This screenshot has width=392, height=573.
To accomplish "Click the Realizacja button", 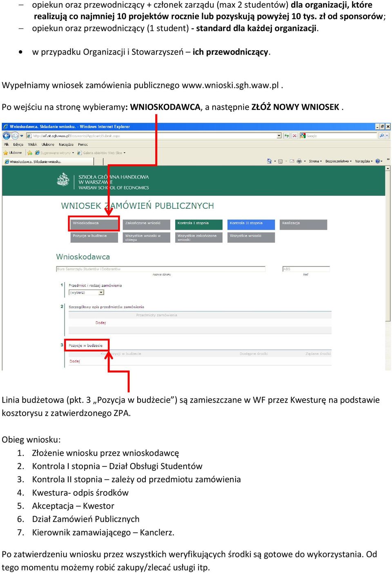I will tap(303, 224).
